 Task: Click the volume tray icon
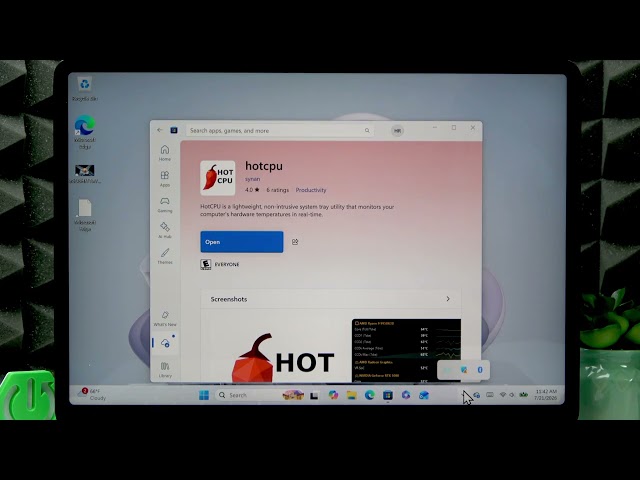pos(512,395)
